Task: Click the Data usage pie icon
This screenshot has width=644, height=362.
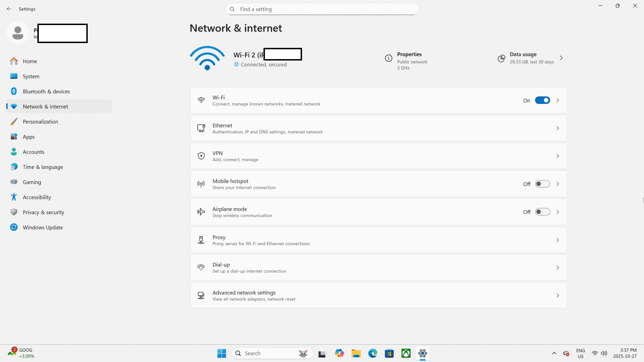Action: pos(501,58)
